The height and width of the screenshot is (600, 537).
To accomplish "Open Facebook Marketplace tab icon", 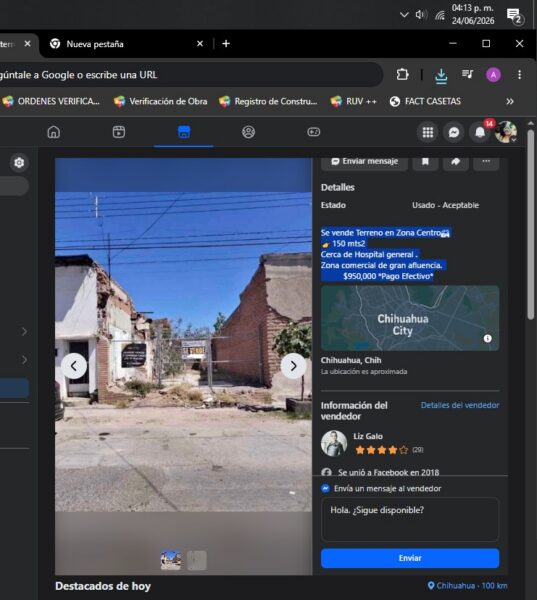I will [184, 132].
